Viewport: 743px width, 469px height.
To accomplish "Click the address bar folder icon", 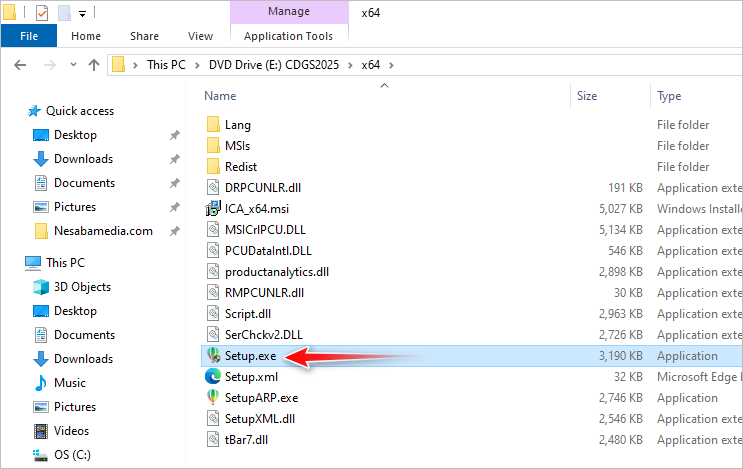I will pos(118,64).
